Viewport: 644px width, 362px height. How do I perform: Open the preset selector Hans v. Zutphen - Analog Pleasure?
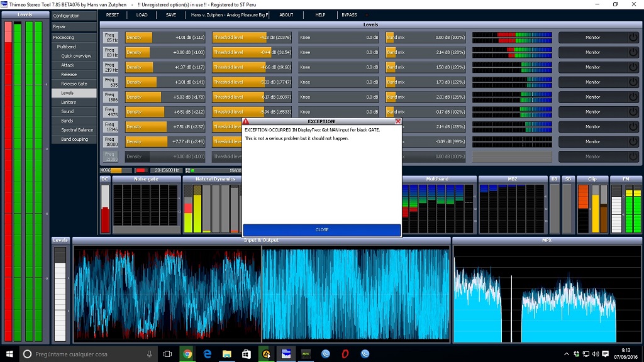coord(229,15)
